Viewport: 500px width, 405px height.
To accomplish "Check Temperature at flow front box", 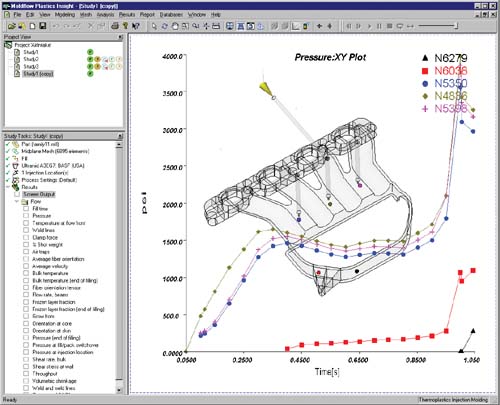I will 26,223.
